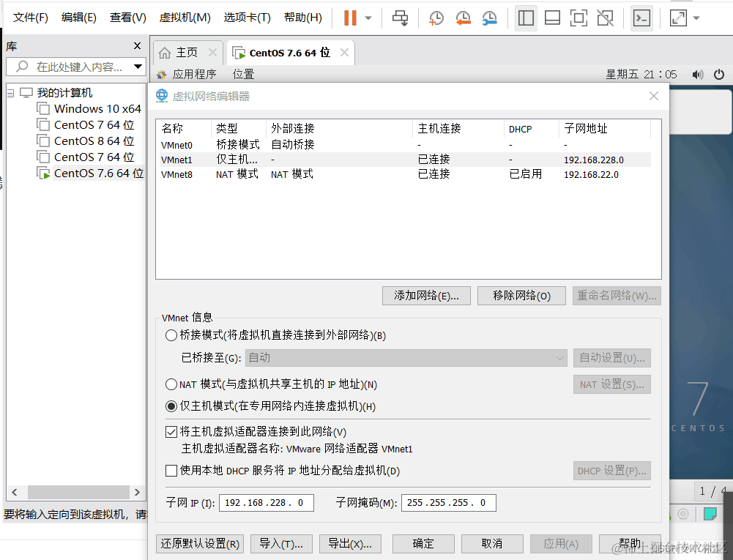Open the library search dropdown arrow
This screenshot has height=560, width=733.
[x=138, y=67]
